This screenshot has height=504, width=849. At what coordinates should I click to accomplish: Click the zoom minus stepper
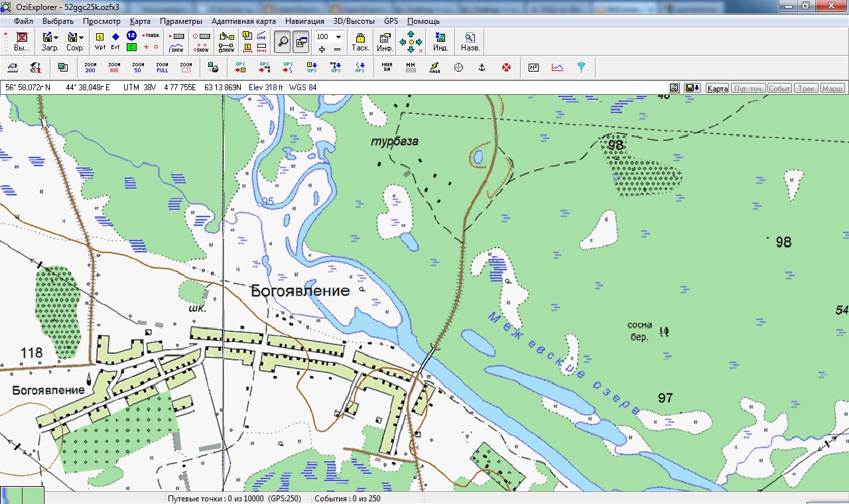point(337,49)
